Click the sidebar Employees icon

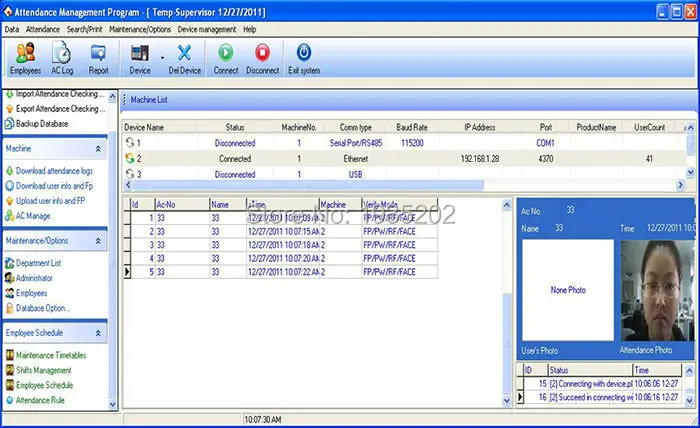[9, 293]
